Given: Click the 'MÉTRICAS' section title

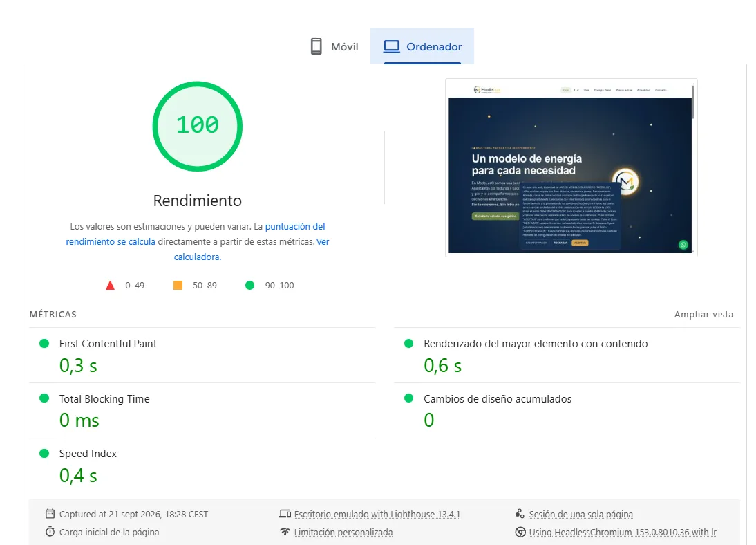Looking at the screenshot, I should [53, 314].
